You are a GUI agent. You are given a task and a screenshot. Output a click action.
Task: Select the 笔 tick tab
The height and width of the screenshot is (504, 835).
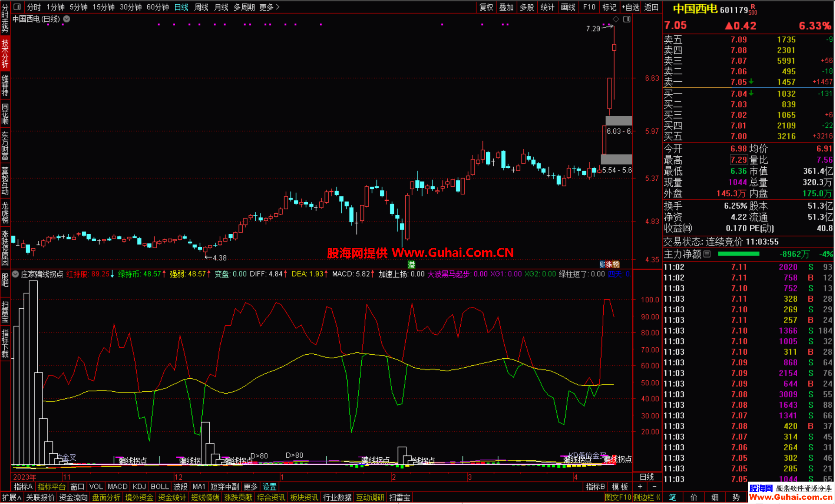coord(672,497)
